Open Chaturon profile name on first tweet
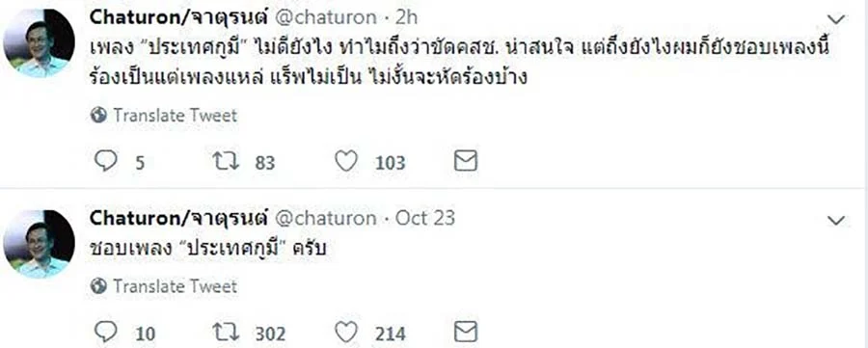 click(x=178, y=17)
